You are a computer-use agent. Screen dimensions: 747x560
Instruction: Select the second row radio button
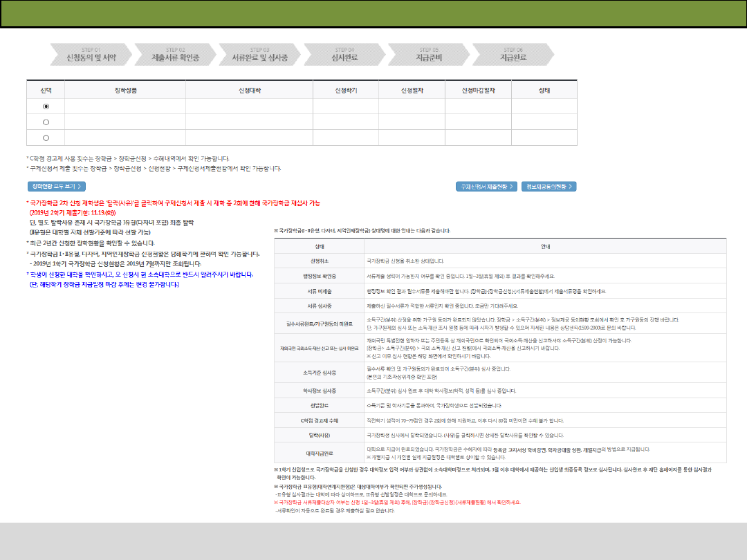coord(46,122)
